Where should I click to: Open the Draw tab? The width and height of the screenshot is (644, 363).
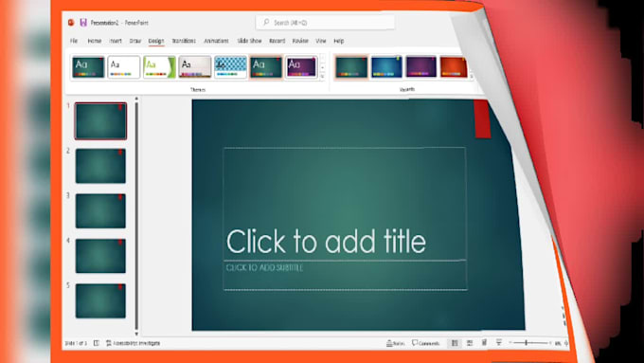point(135,41)
